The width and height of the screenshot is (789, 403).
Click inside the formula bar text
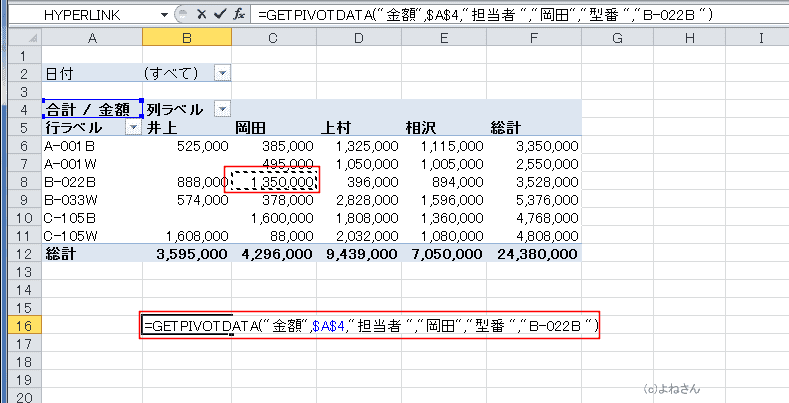click(x=500, y=16)
